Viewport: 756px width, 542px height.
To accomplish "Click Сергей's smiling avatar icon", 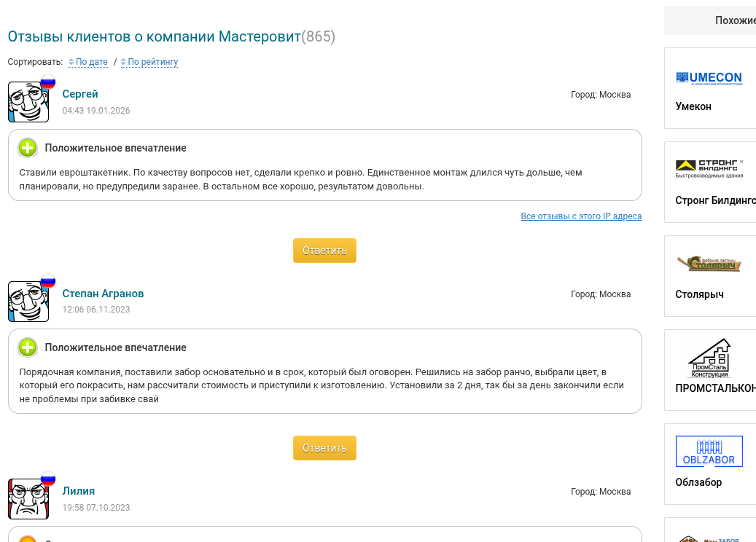I will 28,102.
